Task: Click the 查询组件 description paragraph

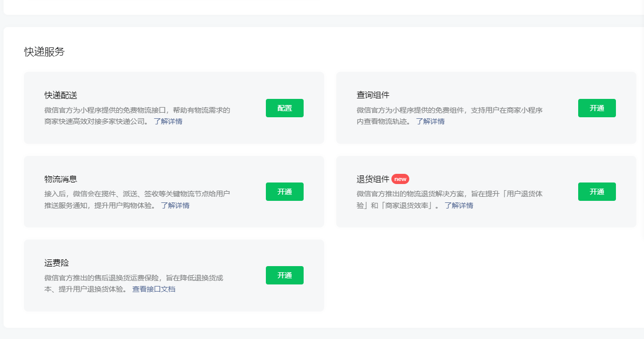Action: [x=449, y=110]
